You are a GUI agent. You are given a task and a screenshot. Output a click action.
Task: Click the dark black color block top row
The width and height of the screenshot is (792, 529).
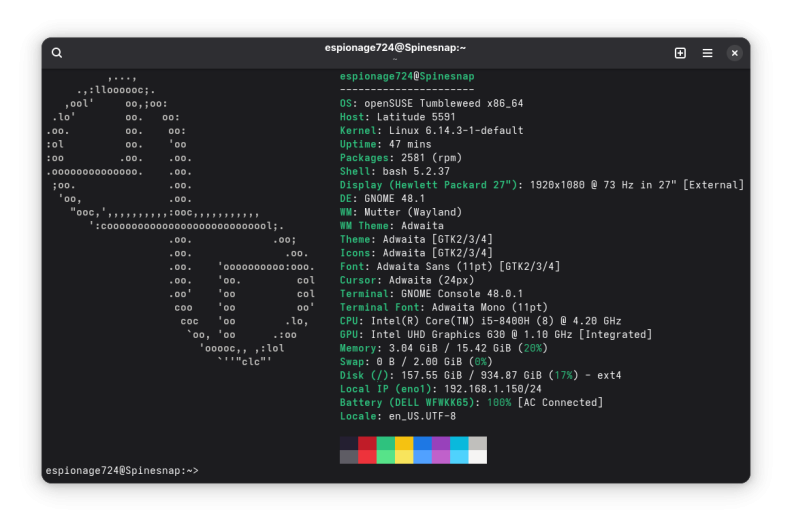[349, 443]
